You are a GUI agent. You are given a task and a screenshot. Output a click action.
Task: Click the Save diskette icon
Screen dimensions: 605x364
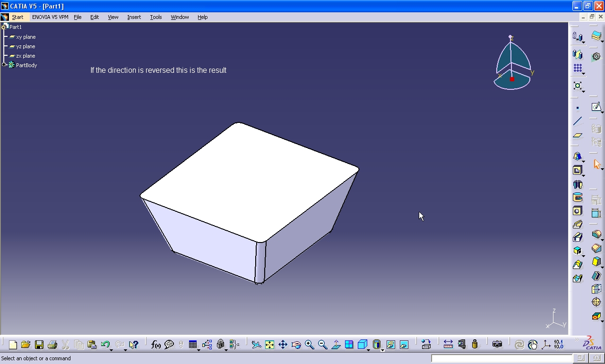[39, 345]
